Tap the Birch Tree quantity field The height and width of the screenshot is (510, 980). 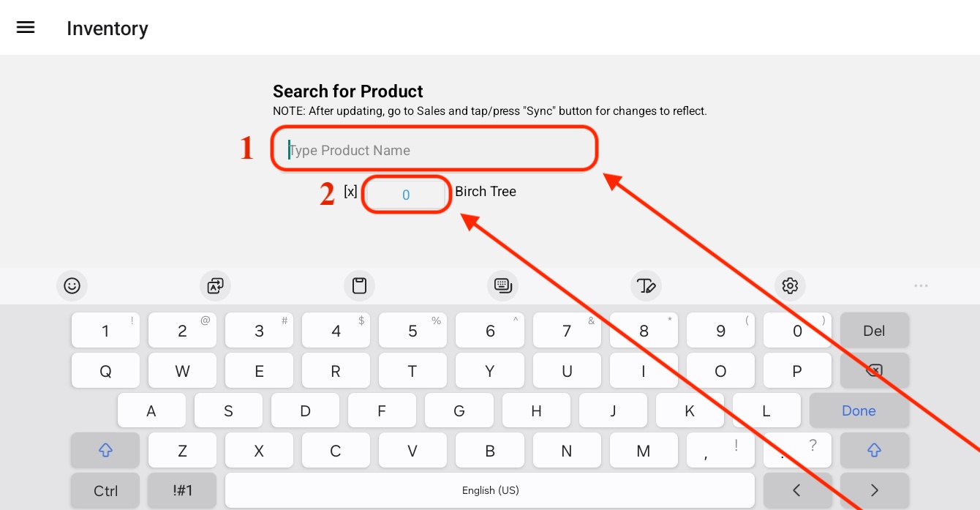[x=406, y=195]
